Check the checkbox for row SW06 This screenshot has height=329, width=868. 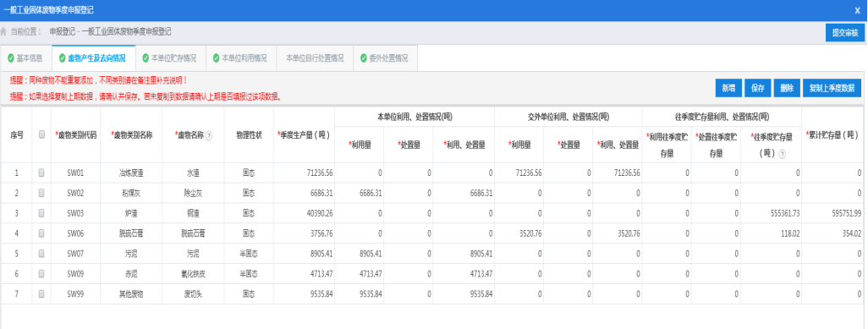(x=41, y=233)
